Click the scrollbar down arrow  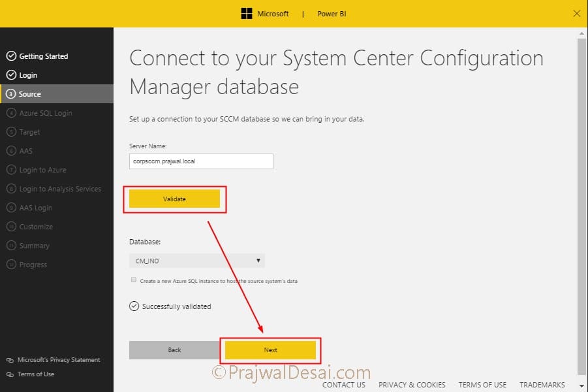[x=581, y=386]
